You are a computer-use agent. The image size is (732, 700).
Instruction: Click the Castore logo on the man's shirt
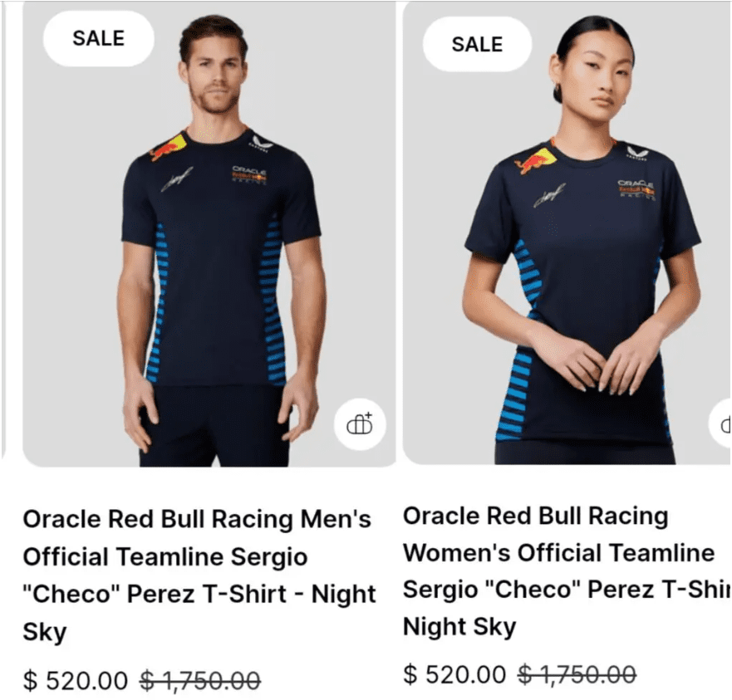click(261, 143)
